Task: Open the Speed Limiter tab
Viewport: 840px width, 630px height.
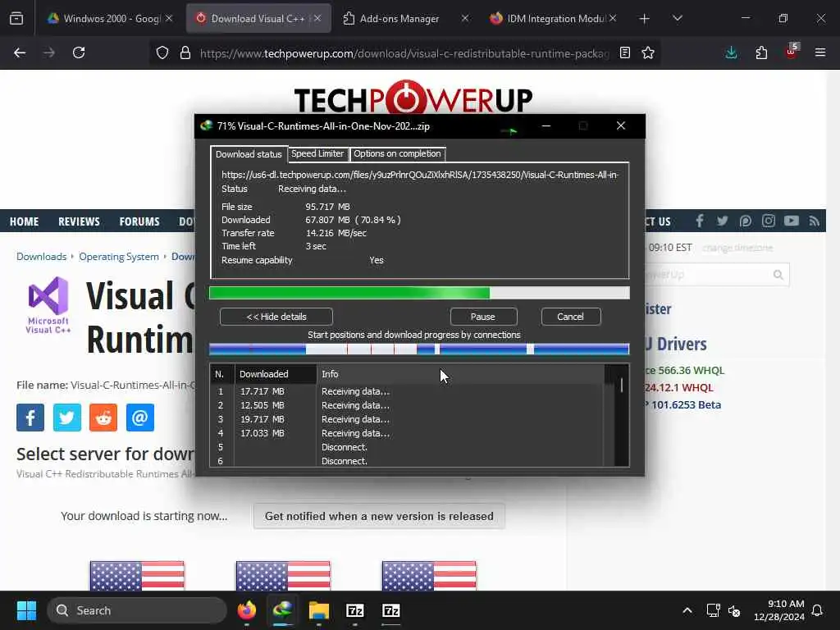Action: (317, 153)
